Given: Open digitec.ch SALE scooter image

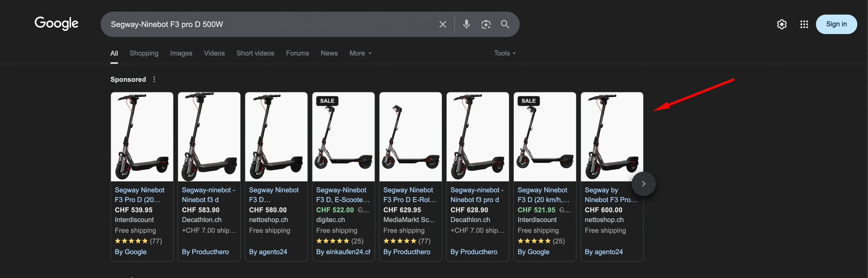Looking at the screenshot, I should pyautogui.click(x=343, y=137).
